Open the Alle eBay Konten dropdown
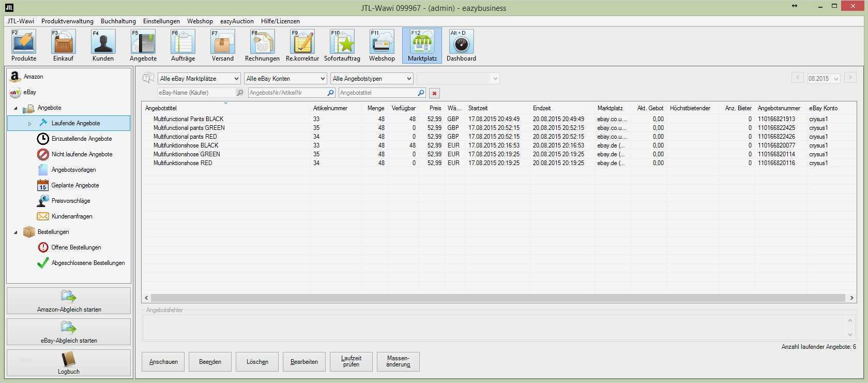 [285, 79]
